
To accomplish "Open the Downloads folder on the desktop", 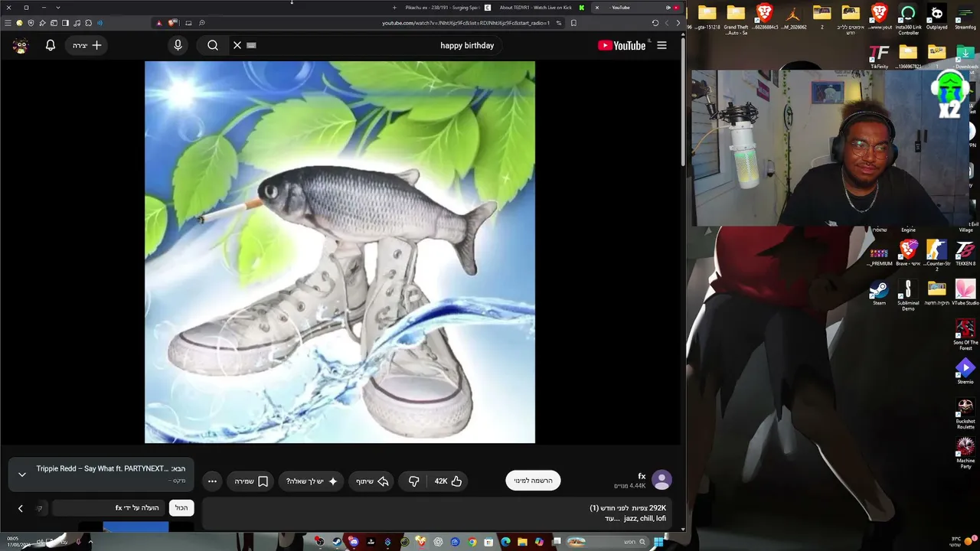I will pyautogui.click(x=965, y=57).
